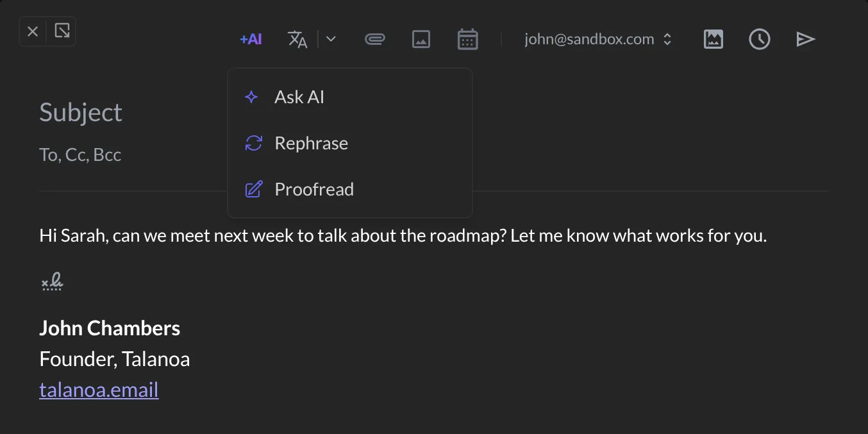Open the +AI assistant menu
The height and width of the screenshot is (434, 868).
pos(251,39)
